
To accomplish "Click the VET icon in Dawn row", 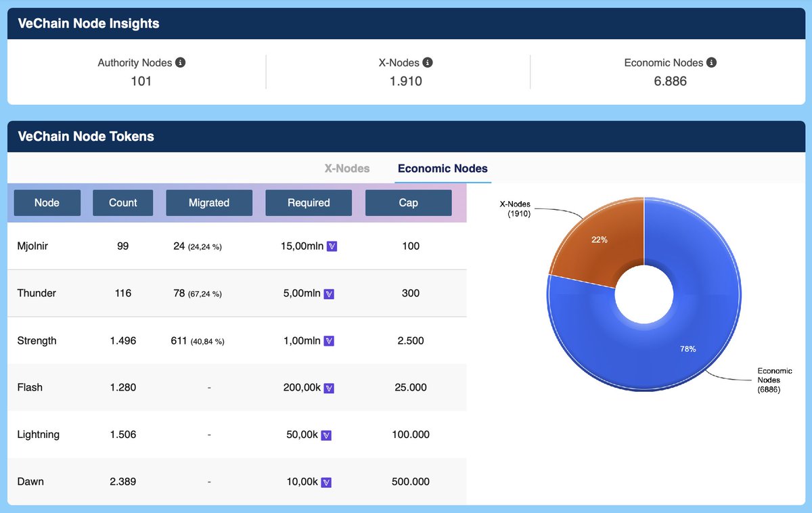I will (326, 483).
